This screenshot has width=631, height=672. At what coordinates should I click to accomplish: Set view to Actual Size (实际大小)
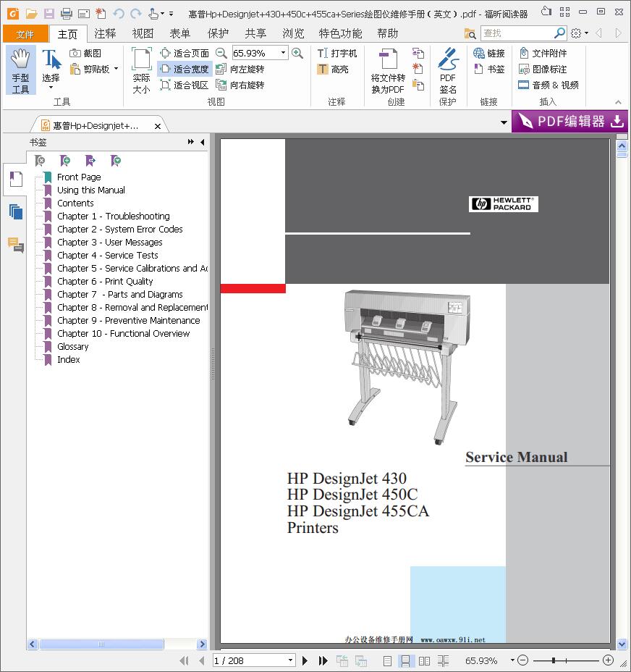coord(141,71)
